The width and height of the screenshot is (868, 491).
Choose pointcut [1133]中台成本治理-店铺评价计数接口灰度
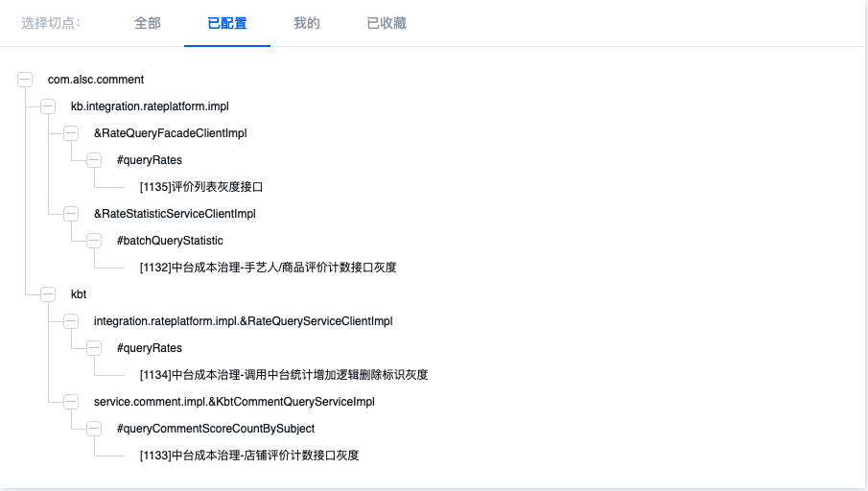pos(249,456)
